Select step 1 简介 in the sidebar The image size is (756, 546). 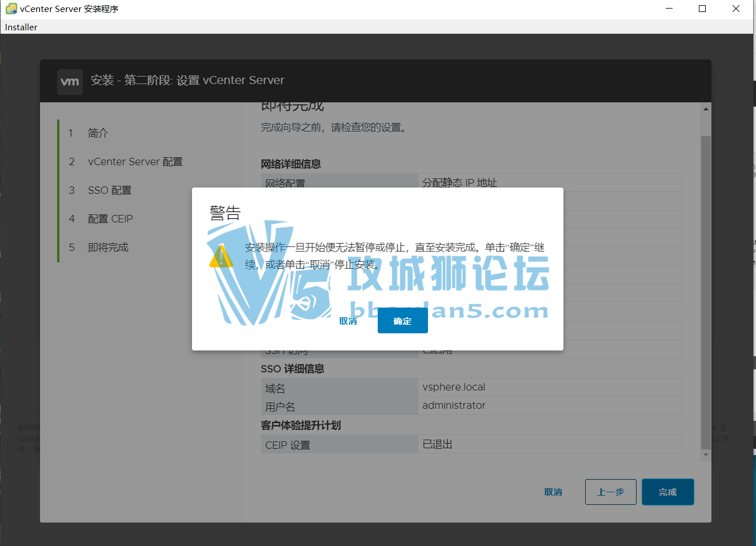tap(95, 133)
